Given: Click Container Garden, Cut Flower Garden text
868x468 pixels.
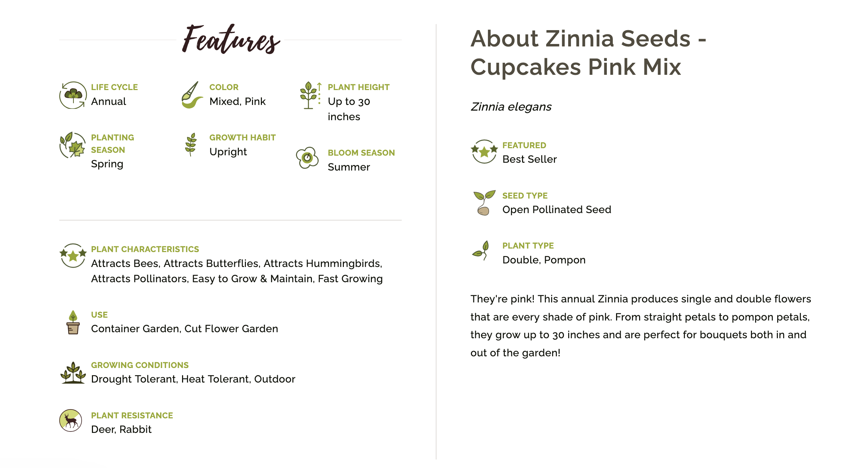Looking at the screenshot, I should point(185,329).
